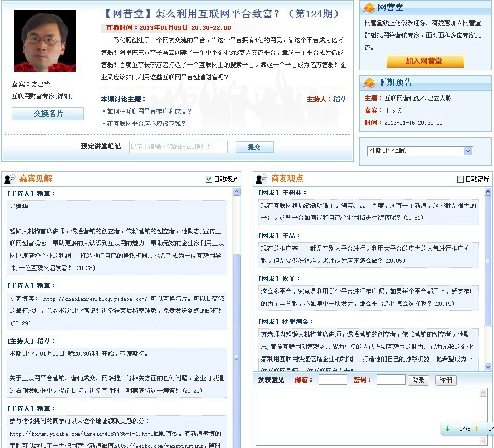Click the next topic 互联网营销怎么建立人脉
The image size is (494, 448).
tap(418, 98)
